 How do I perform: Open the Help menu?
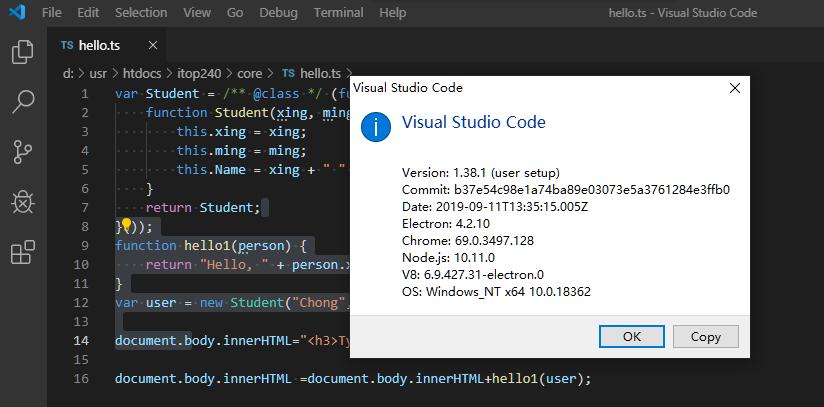(x=393, y=13)
